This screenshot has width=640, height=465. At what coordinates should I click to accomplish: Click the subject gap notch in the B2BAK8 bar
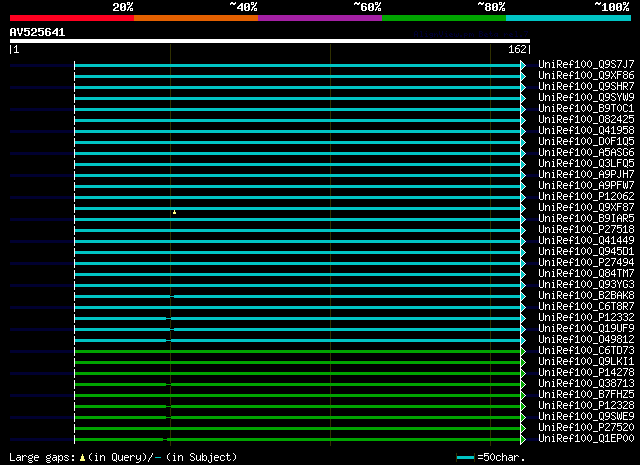(172, 296)
